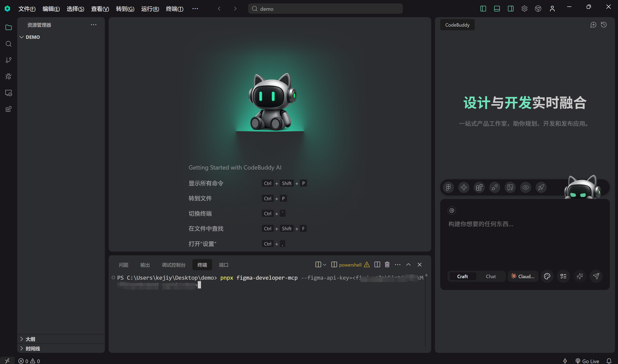Image resolution: width=618 pixels, height=364 pixels.
Task: Click the CodeBuddy tab label
Action: tap(457, 25)
